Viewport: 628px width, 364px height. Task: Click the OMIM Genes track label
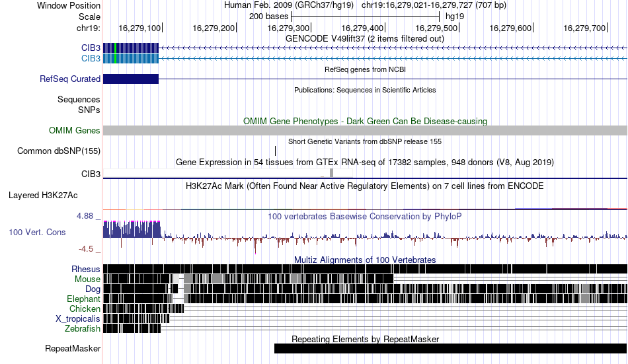[75, 131]
